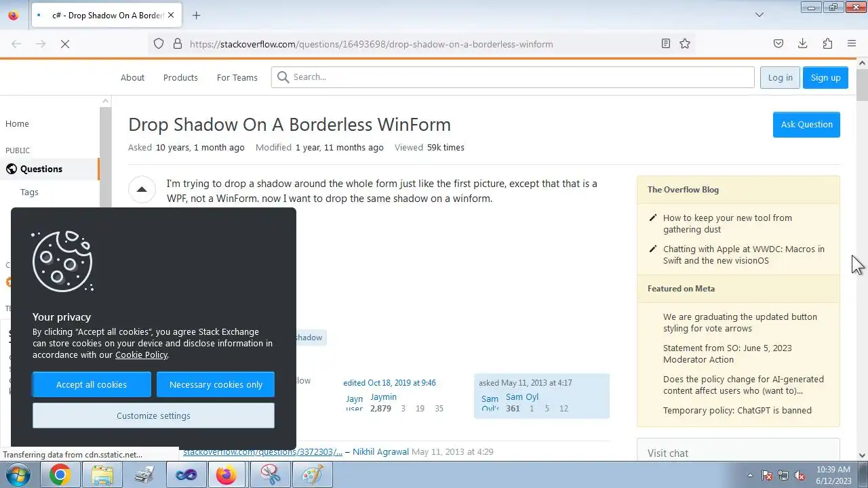868x488 pixels.
Task: Click the page scrollbar down arrow
Action: (862, 455)
